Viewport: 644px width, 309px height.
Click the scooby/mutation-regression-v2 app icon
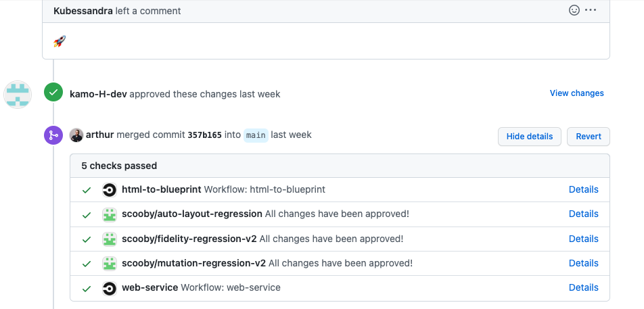[110, 263]
